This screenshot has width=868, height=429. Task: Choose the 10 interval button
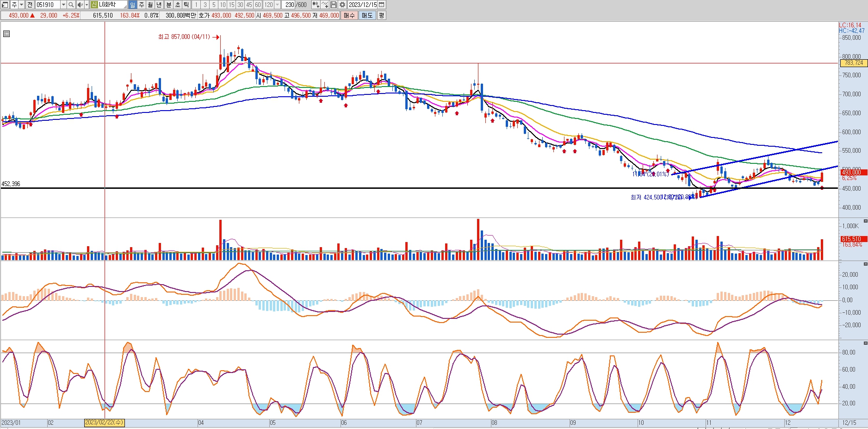223,5
